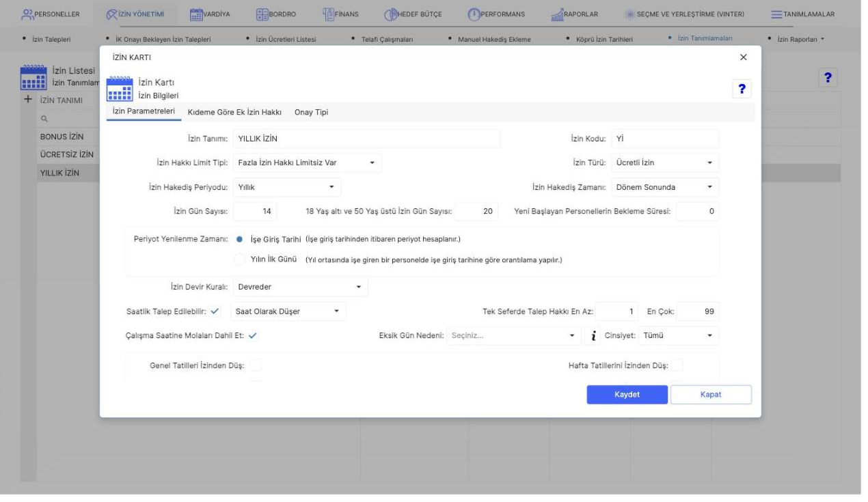The height and width of the screenshot is (502, 868).
Task: Open the İzin Hakkı Limit Tipi dropdown
Action: 308,163
